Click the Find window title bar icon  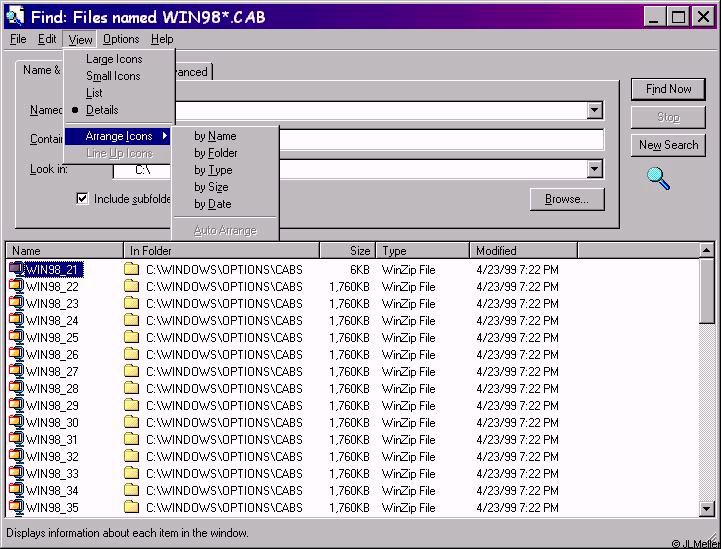(15, 17)
